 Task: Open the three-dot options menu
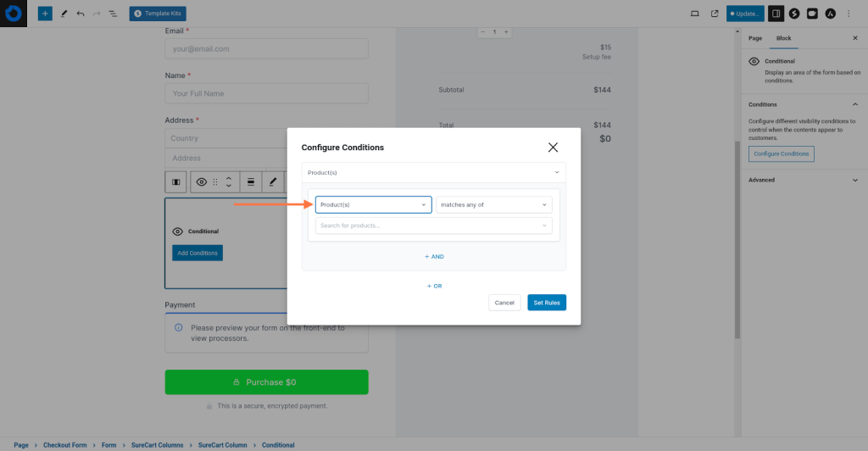[x=849, y=14]
